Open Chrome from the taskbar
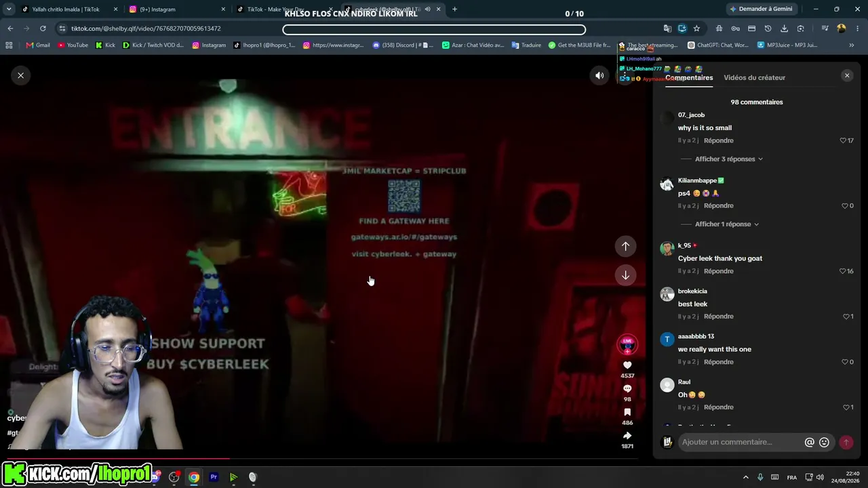The width and height of the screenshot is (868, 488). point(194,477)
